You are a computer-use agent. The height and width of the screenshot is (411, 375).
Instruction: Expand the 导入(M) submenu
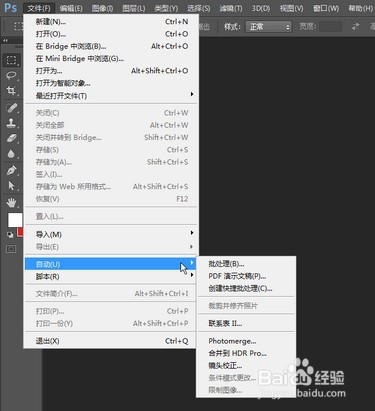(112, 235)
